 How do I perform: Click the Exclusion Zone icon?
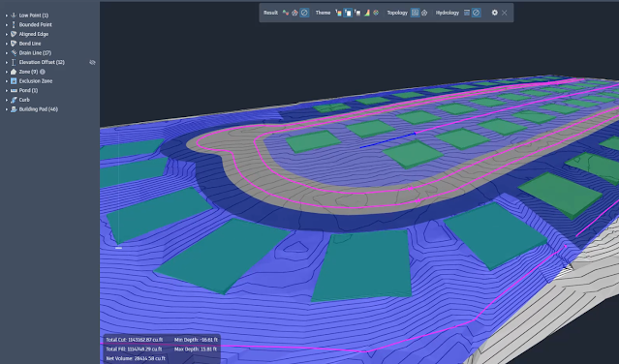coord(14,81)
